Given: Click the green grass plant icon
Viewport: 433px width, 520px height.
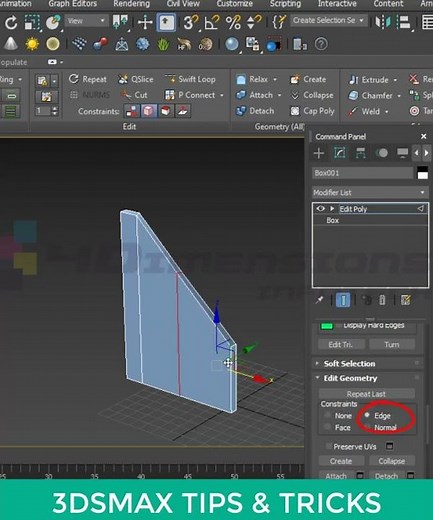Looking at the screenshot, I should [163, 44].
